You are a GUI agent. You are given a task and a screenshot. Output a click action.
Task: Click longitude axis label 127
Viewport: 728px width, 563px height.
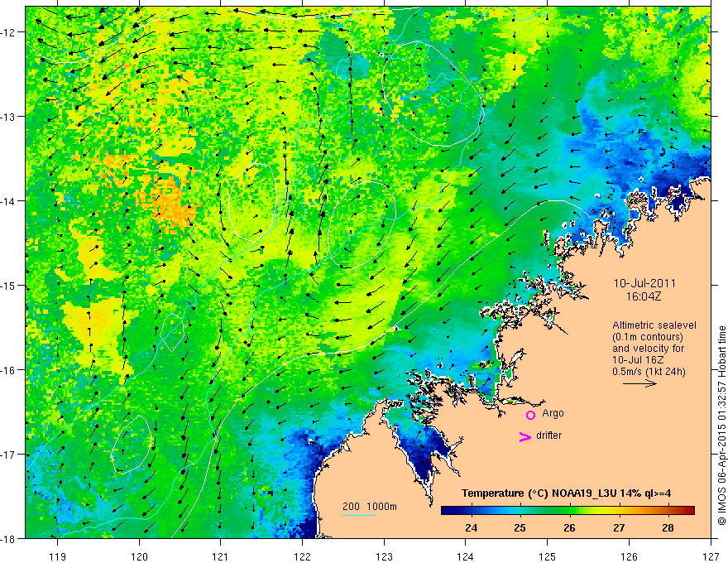(x=711, y=556)
